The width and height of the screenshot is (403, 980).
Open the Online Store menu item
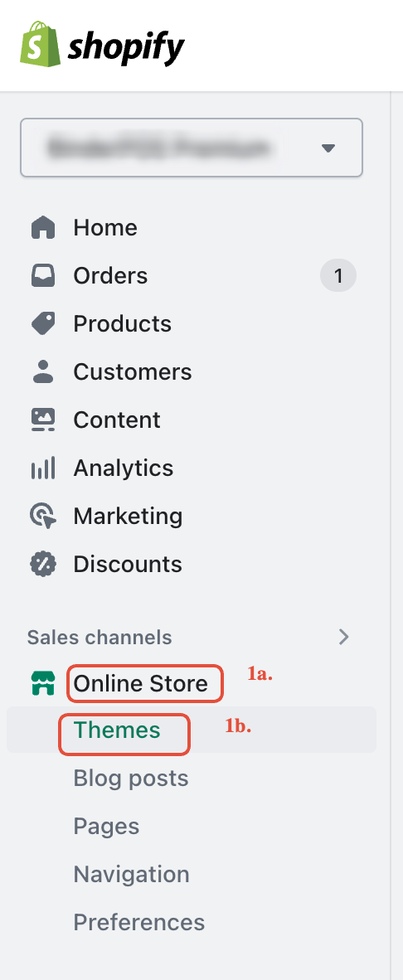[x=141, y=684]
